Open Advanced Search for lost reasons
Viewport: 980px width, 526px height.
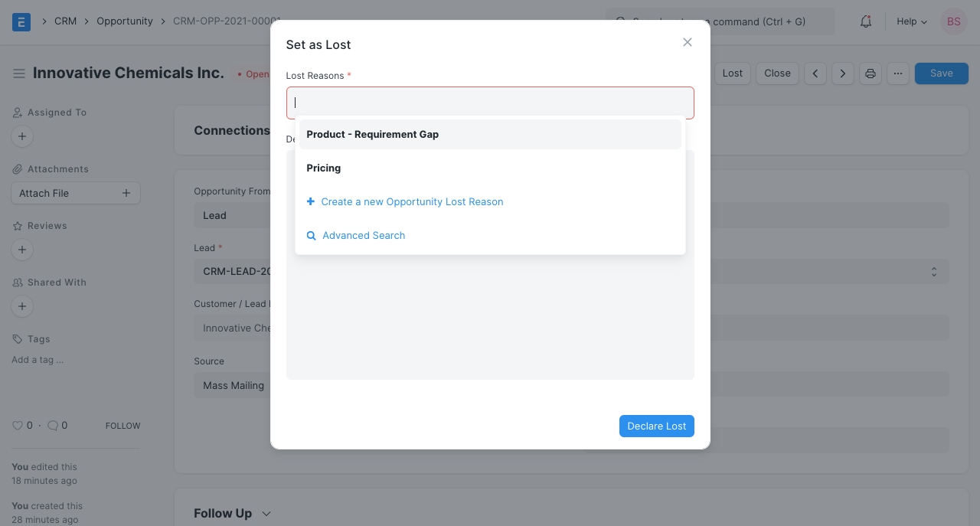[x=363, y=236]
